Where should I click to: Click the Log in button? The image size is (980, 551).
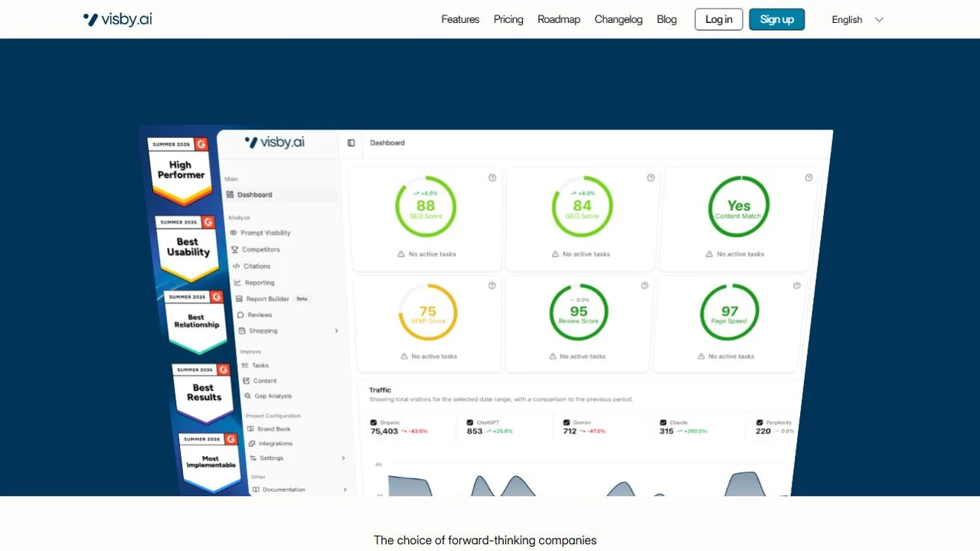pyautogui.click(x=719, y=19)
